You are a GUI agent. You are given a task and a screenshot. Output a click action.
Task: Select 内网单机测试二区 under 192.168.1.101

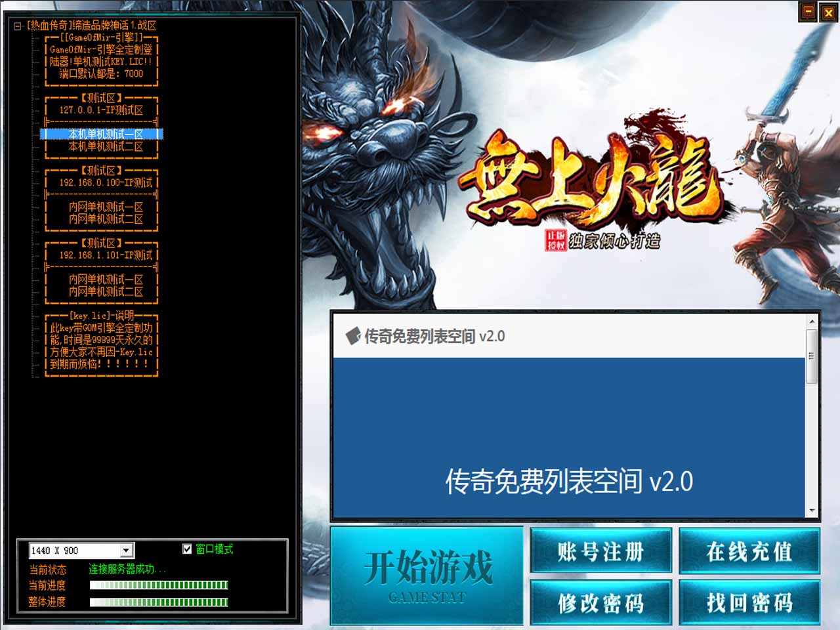(105, 291)
